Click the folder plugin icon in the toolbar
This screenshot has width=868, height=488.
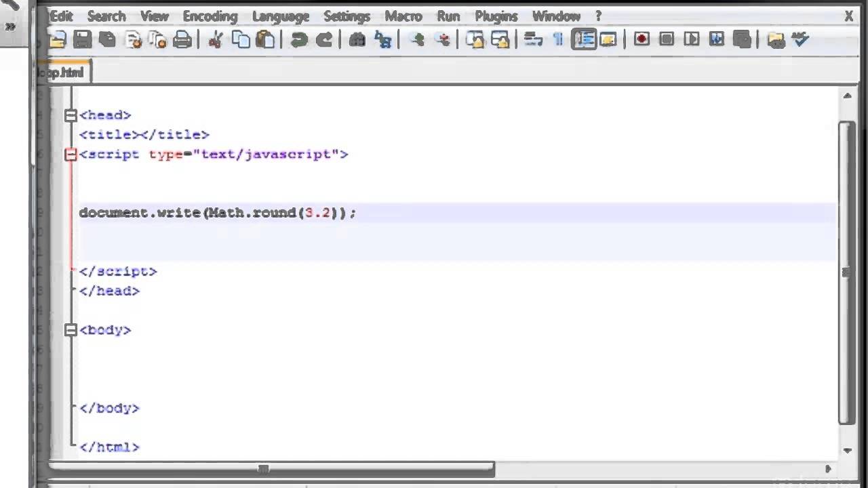[775, 39]
